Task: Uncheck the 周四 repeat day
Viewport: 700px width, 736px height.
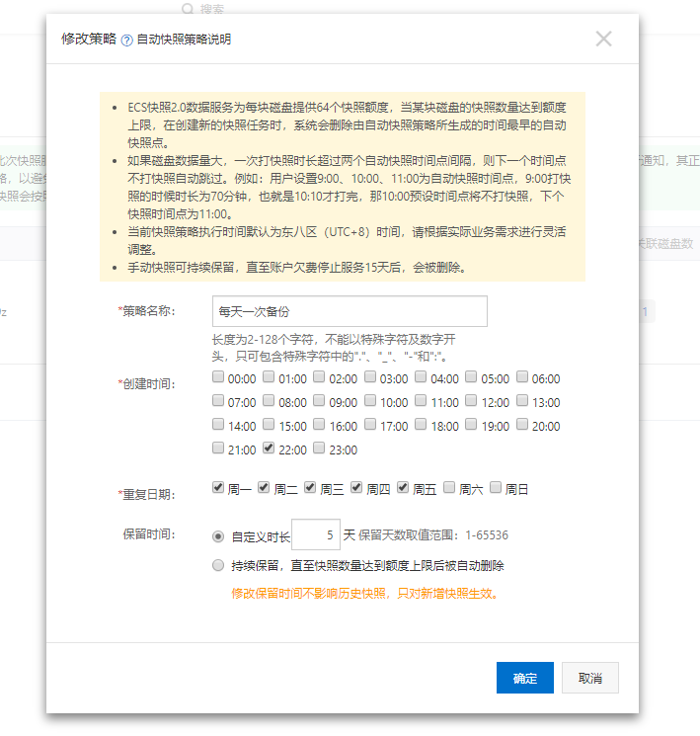Action: coord(356,487)
